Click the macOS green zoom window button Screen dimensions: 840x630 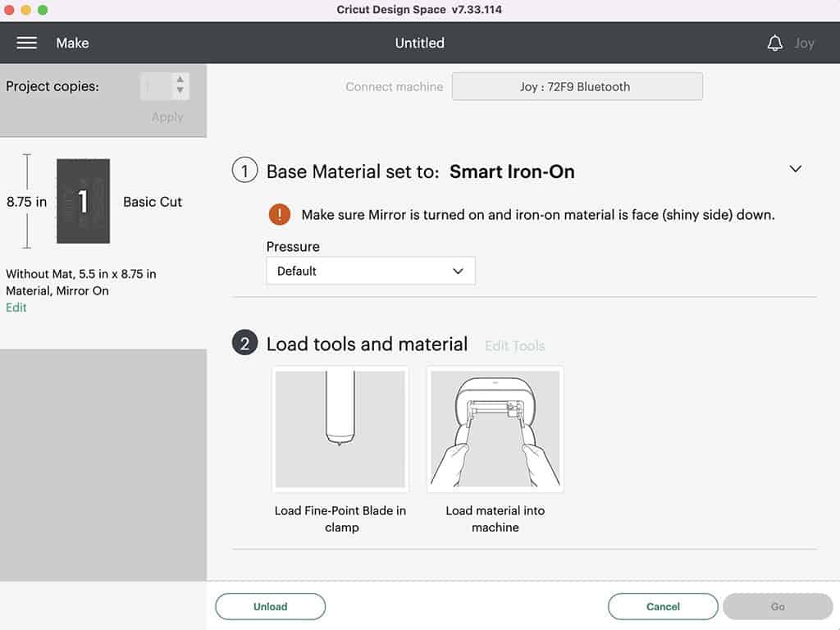point(43,10)
